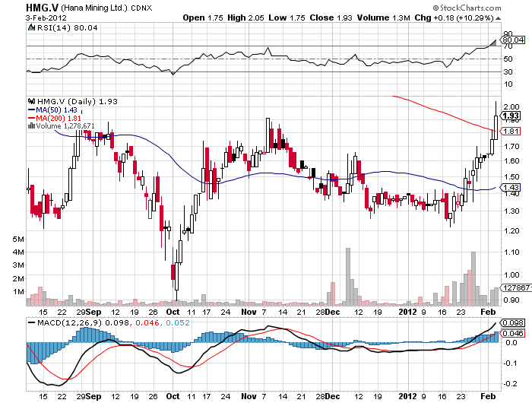The height and width of the screenshot is (403, 532).
Task: Select the Oct marker on date axis
Action: [x=173, y=311]
